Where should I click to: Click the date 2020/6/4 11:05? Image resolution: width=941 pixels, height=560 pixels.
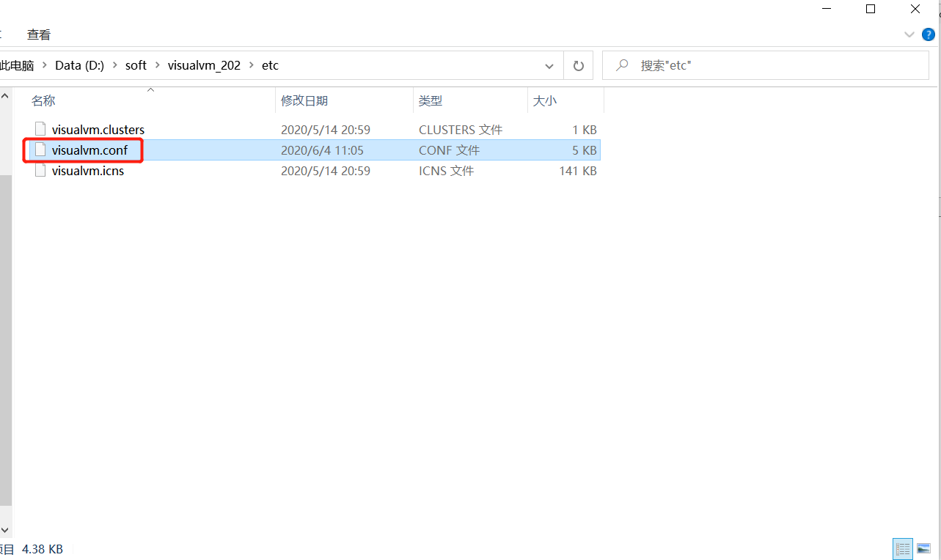click(322, 150)
